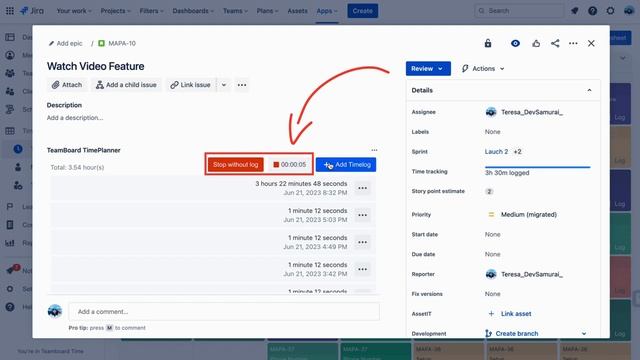
Task: Add a child issue
Action: tap(126, 85)
